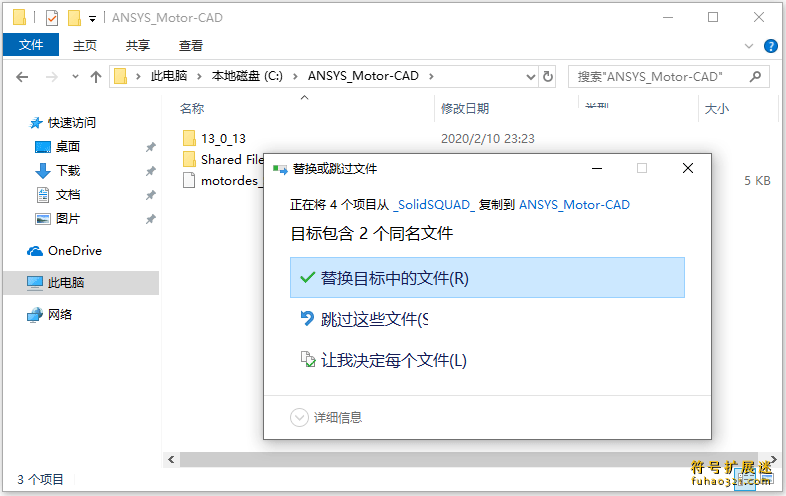Select 此电脑 in the address path
The width and height of the screenshot is (786, 496).
pyautogui.click(x=168, y=76)
